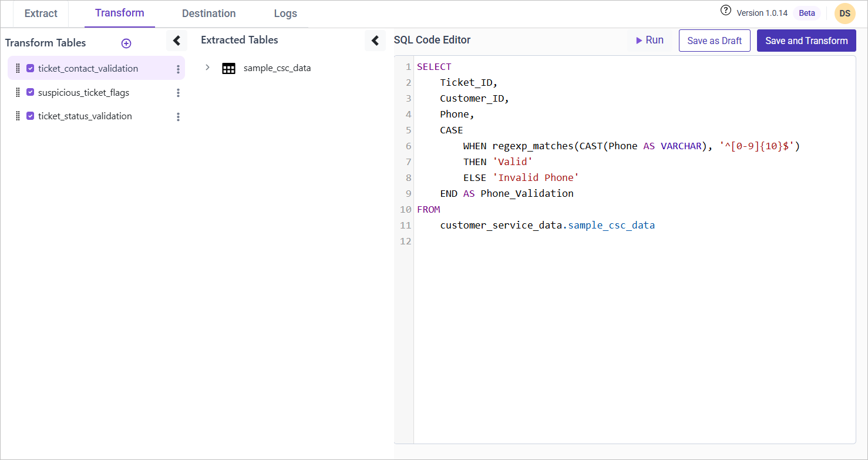Click the Save as Draft button
The image size is (868, 460).
(714, 41)
